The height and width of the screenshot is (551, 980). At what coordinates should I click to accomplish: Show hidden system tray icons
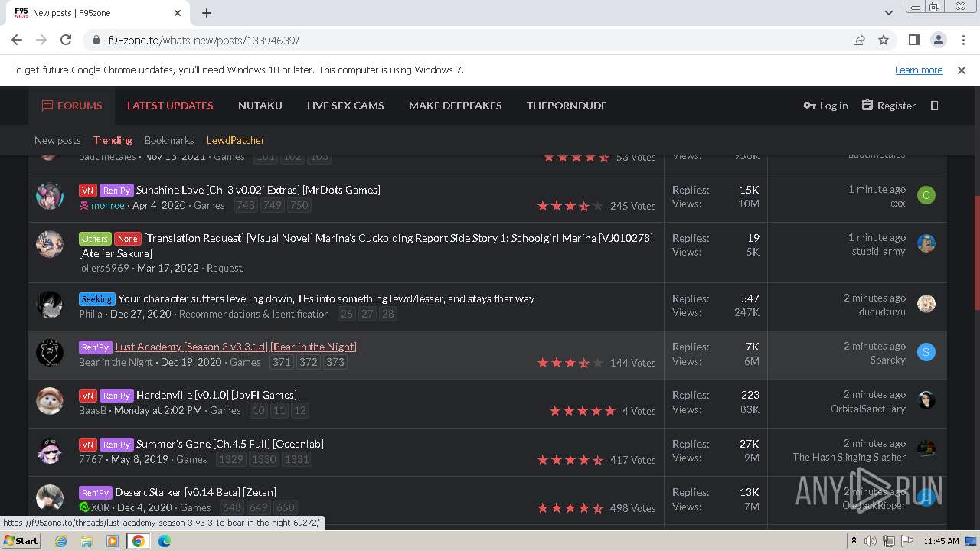click(x=853, y=541)
